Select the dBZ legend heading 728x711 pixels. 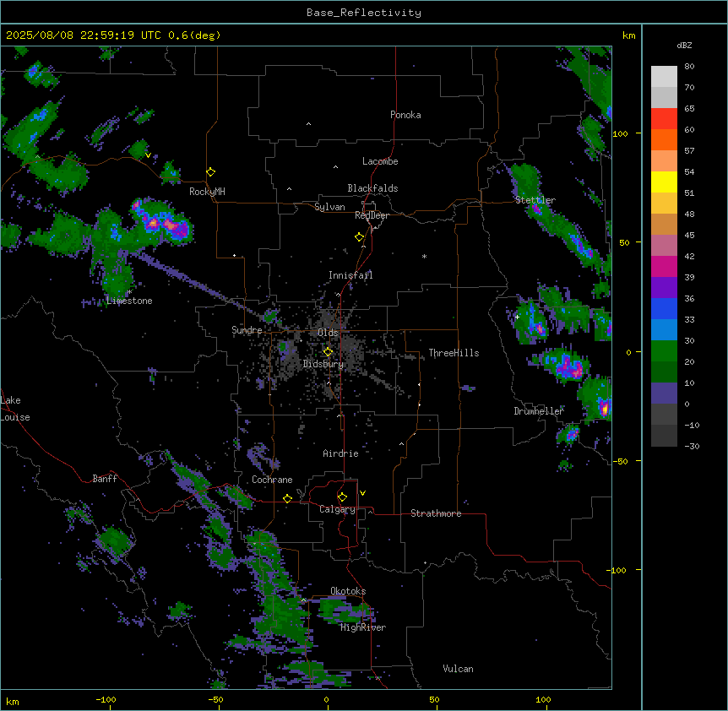tap(684, 45)
